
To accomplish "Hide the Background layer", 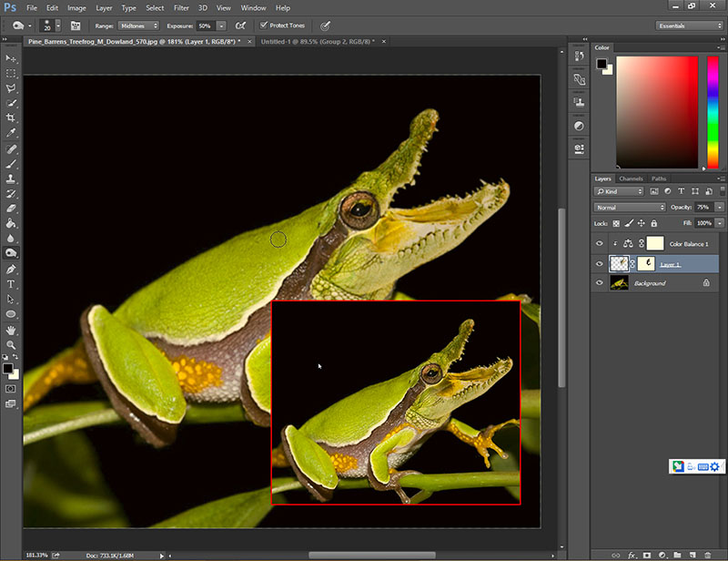I will [599, 283].
